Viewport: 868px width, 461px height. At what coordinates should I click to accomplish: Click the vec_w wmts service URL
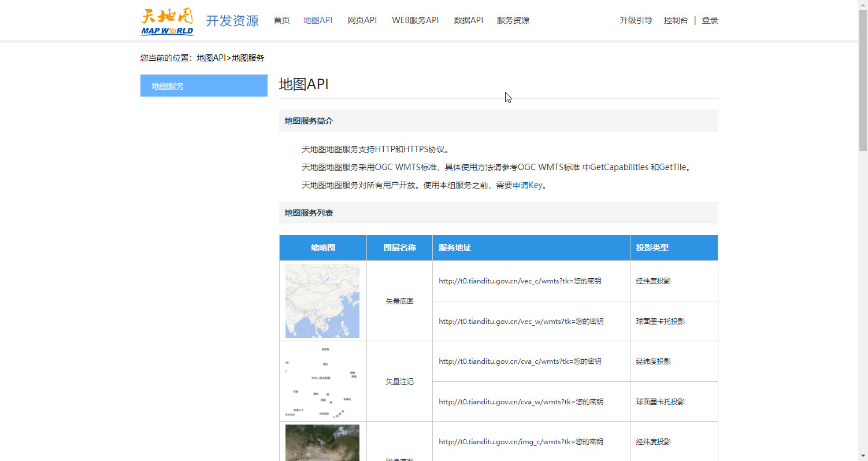tap(521, 322)
